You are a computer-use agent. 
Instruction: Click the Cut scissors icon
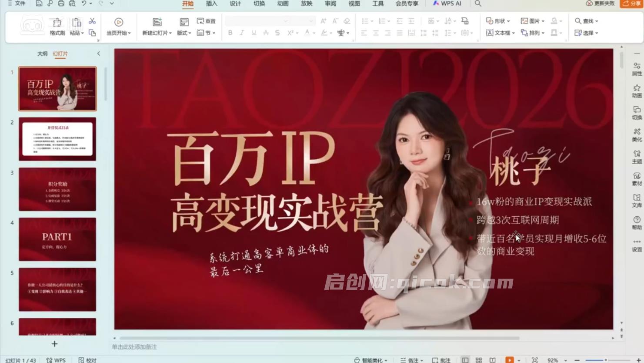click(x=92, y=21)
